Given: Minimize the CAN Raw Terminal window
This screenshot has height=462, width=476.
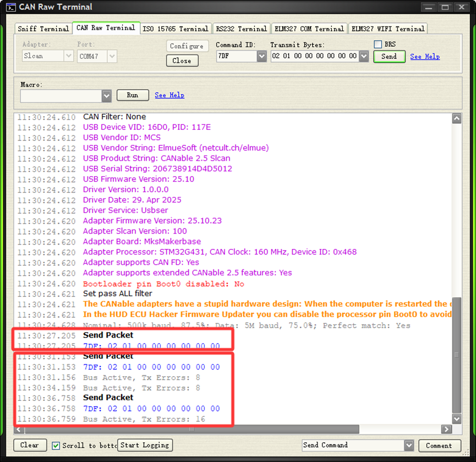Looking at the screenshot, I should 428,7.
